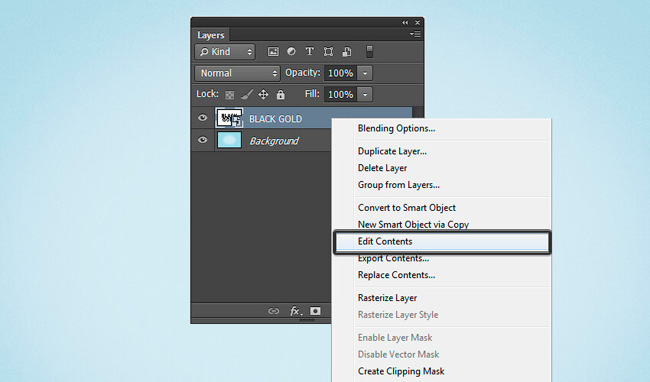
Task: Close the Layers panel
Action: tap(417, 23)
